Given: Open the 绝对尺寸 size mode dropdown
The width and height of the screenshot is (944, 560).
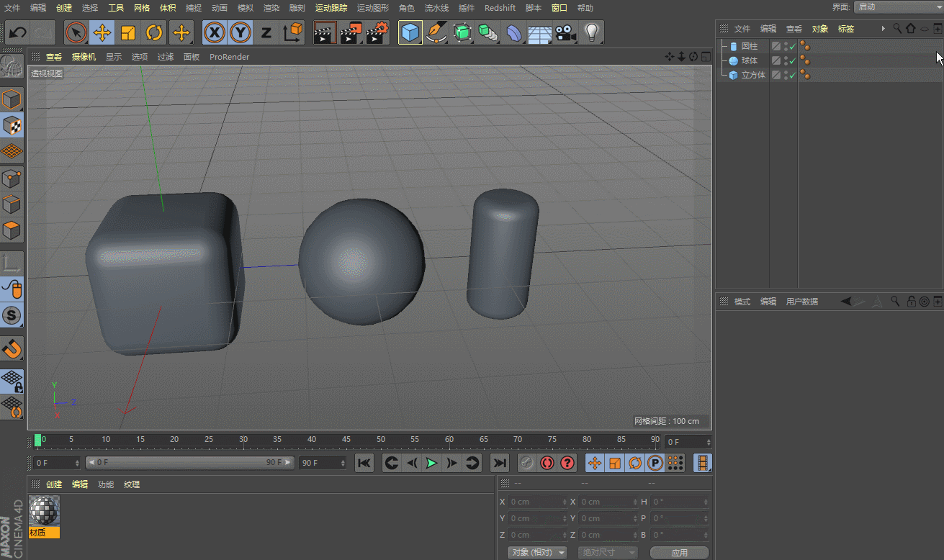Looking at the screenshot, I should point(608,553).
